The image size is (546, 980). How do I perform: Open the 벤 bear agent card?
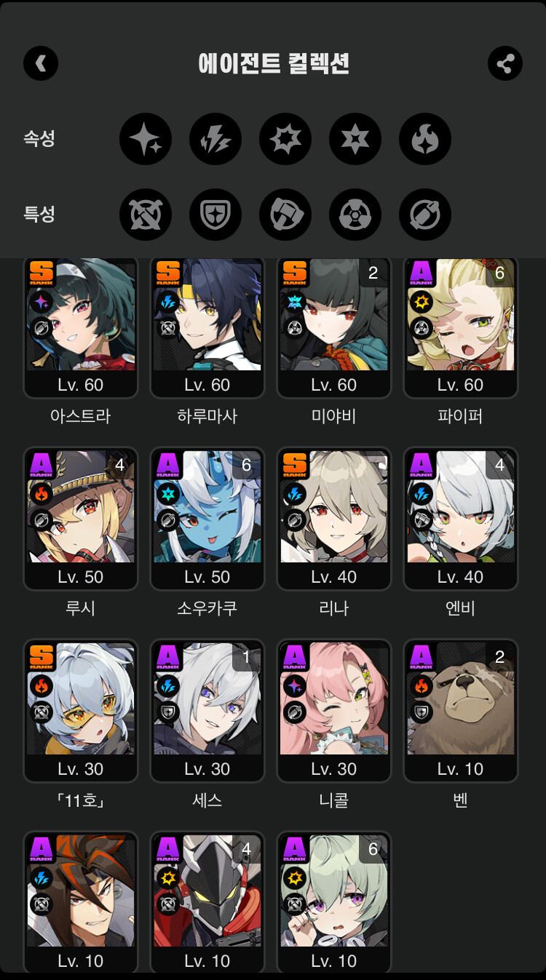click(461, 711)
